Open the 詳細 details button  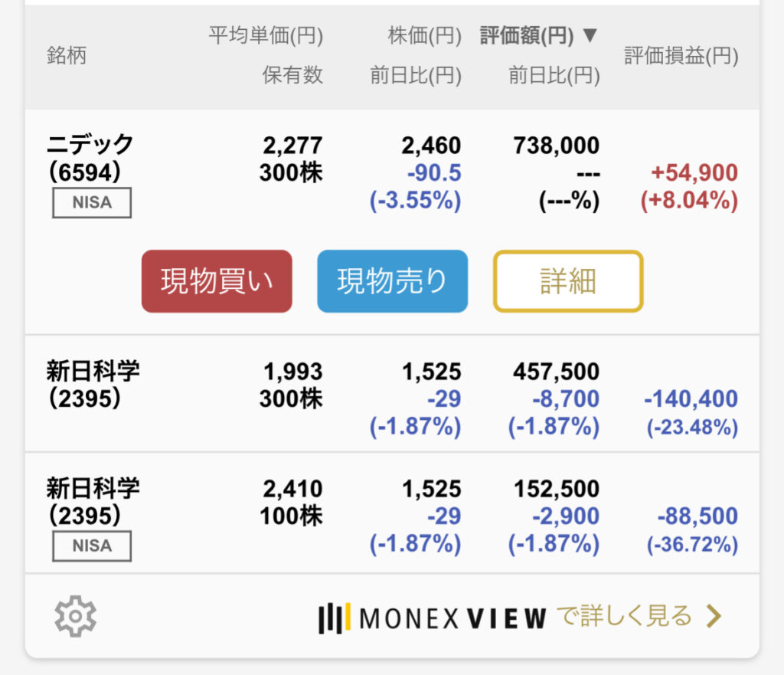[567, 281]
